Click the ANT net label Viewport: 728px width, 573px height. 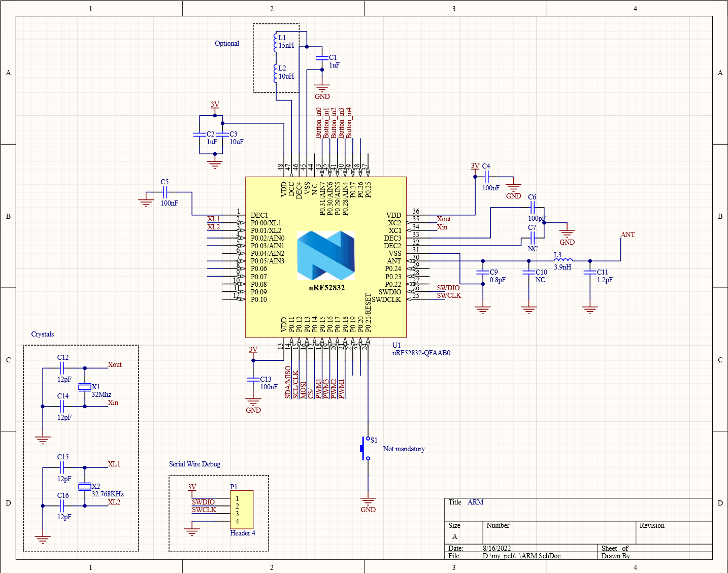[627, 234]
